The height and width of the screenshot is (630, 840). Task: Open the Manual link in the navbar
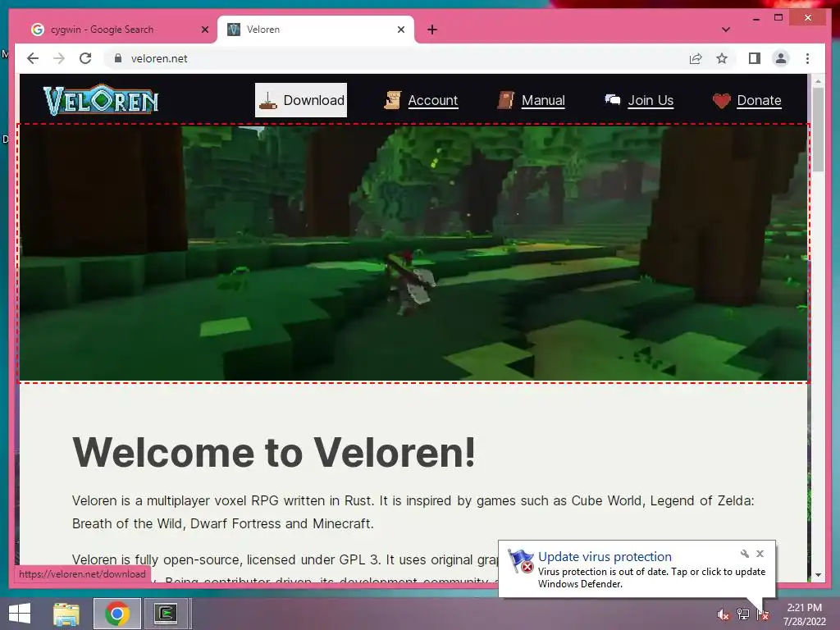(x=543, y=100)
